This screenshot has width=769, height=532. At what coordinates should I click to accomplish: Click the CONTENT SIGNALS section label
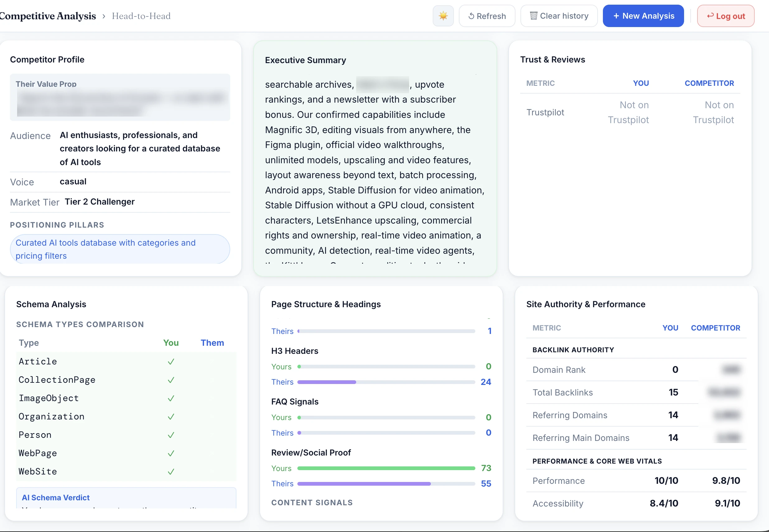pyautogui.click(x=312, y=503)
